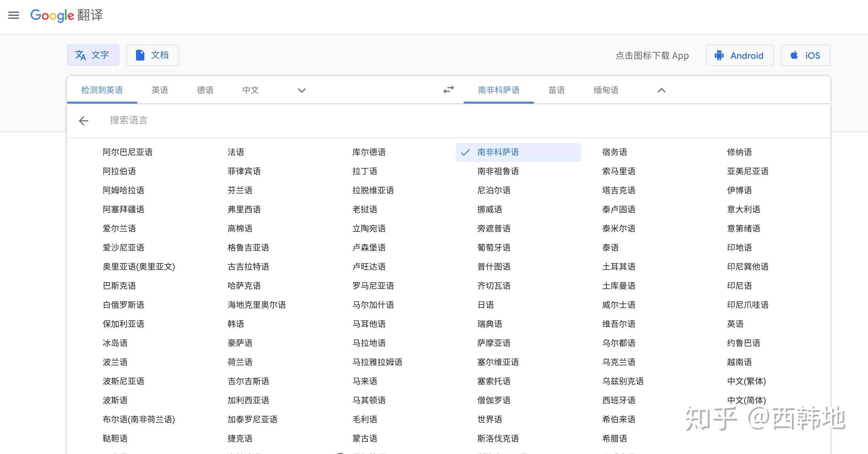Choose 印尼语 from language list
Viewport: 868px width, 454px height.
(x=739, y=286)
